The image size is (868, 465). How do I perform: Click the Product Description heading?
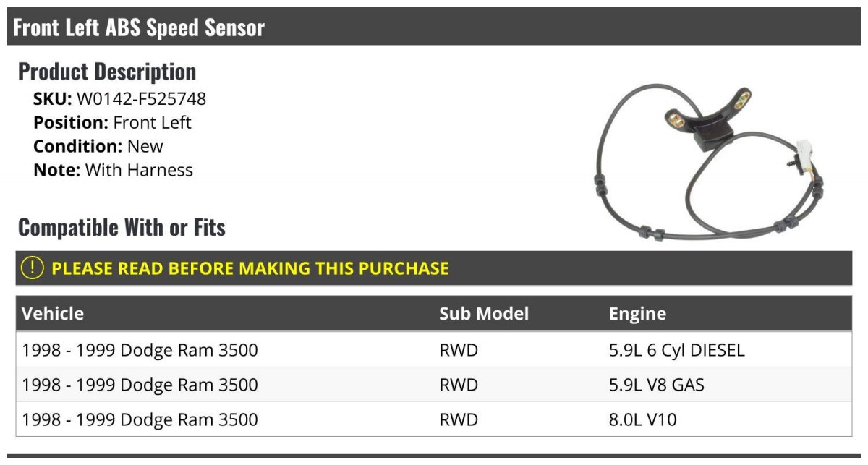[107, 71]
